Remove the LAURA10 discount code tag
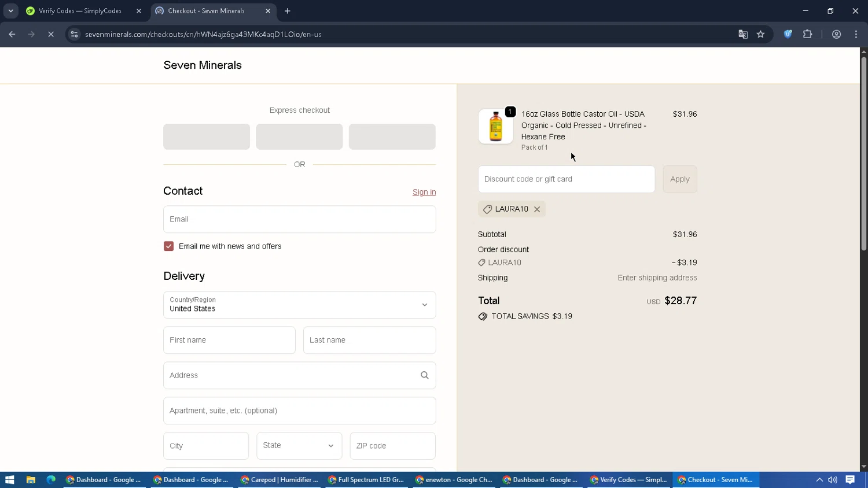868x488 pixels. 537,209
